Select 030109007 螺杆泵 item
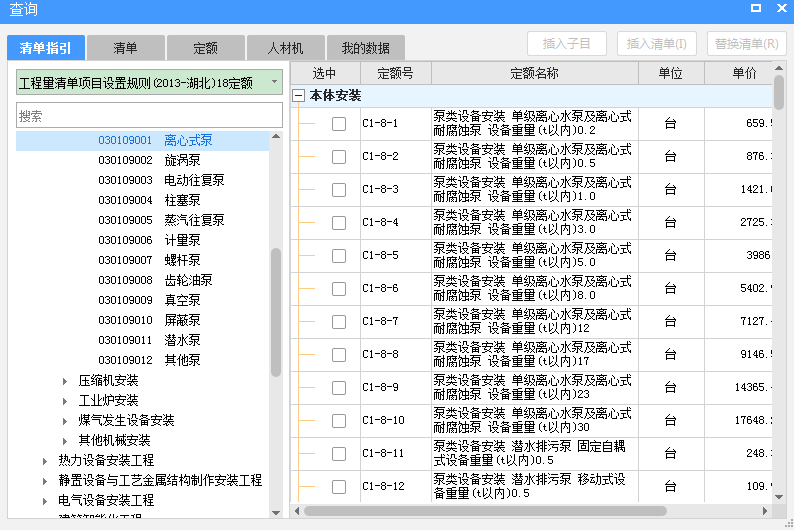The height and width of the screenshot is (530, 794). (x=149, y=260)
